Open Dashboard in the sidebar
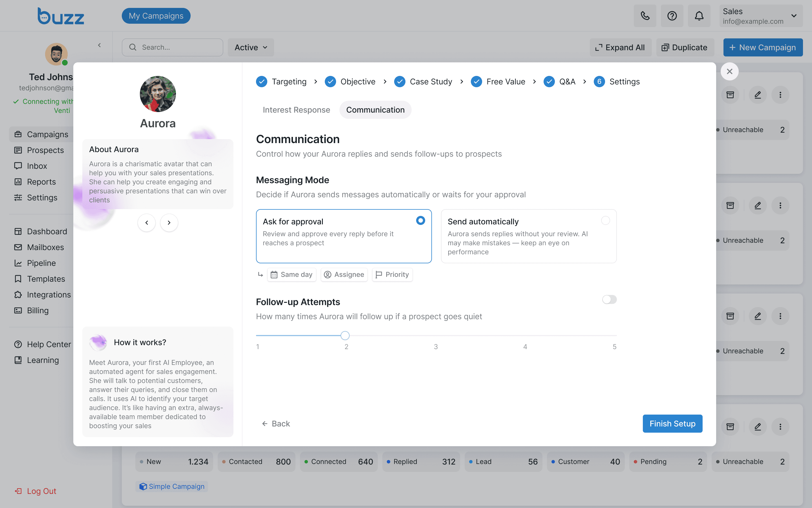This screenshot has height=508, width=812. coord(41,231)
